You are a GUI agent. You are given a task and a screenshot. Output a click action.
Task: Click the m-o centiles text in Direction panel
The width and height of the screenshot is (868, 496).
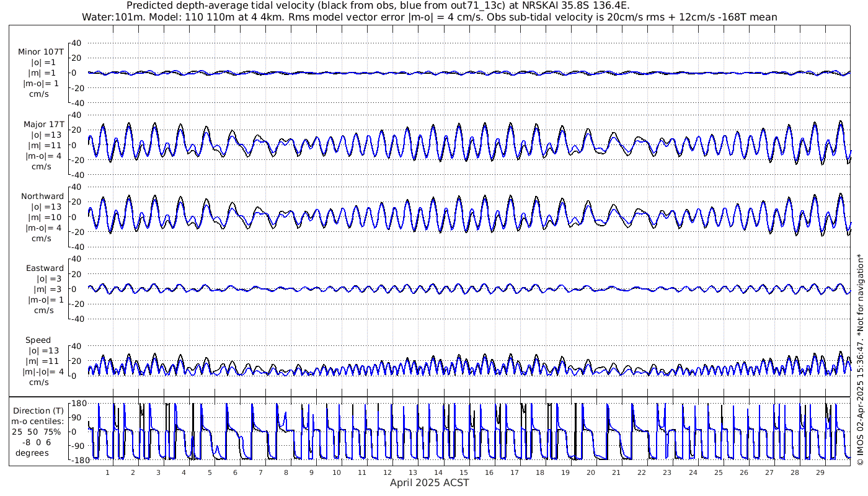click(x=38, y=421)
